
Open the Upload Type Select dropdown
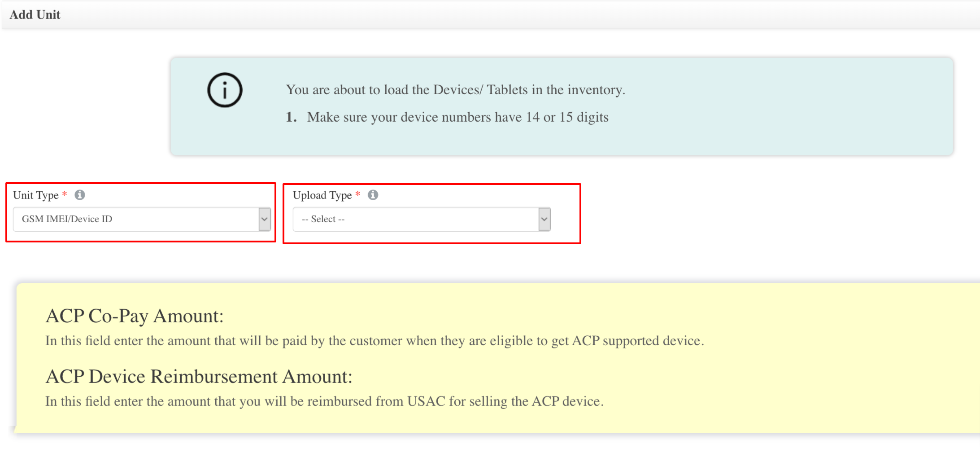pyautogui.click(x=422, y=219)
